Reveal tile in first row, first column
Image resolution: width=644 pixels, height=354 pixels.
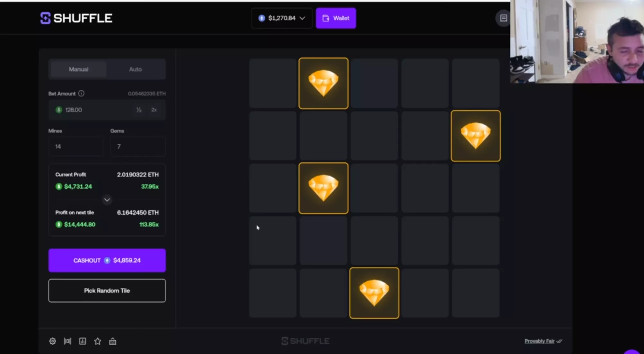[x=273, y=83]
